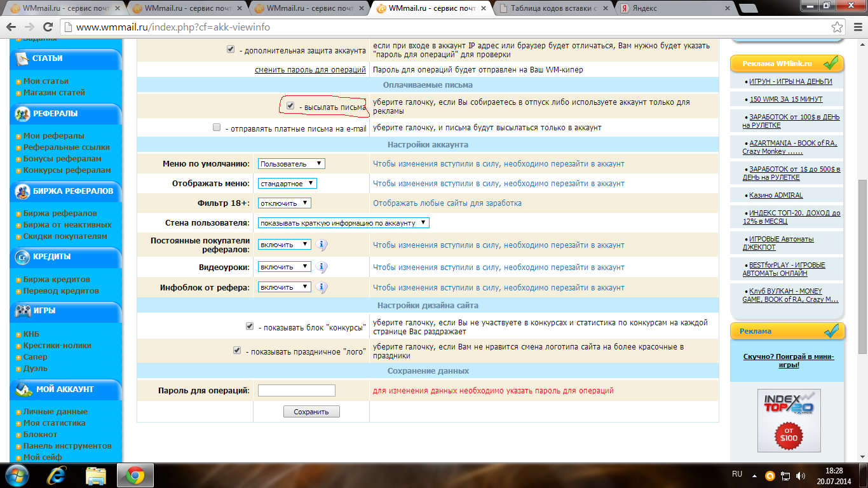Click the БИРЖА РЕФЕРАЛОВ section icon

coord(23,191)
